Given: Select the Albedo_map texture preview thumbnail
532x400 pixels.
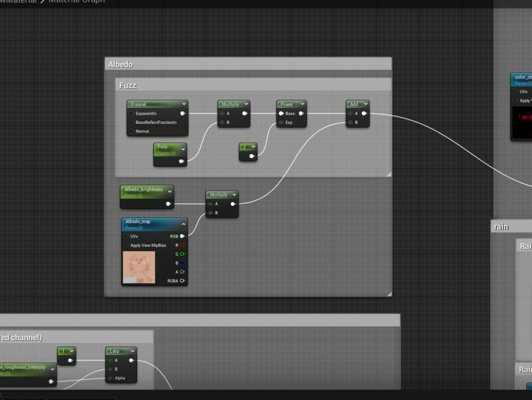Looking at the screenshot, I should 139,267.
